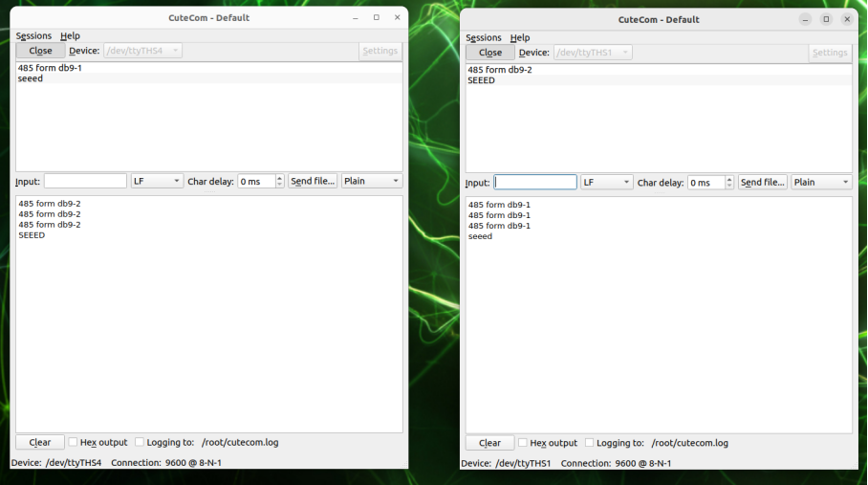Open the Sessions menu in the ttyTHS4 window
Image resolution: width=868 pixels, height=485 pixels.
(x=33, y=35)
